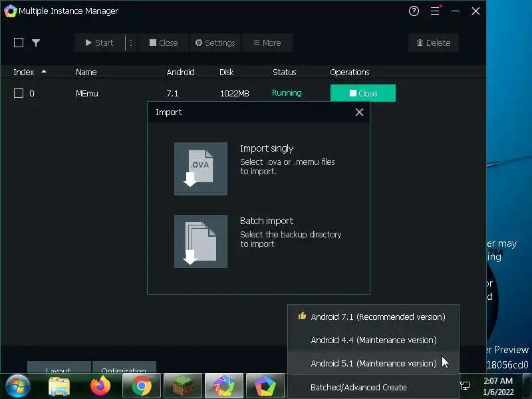Select Android 7.1 (Recommended version)
The image size is (532, 399).
pyautogui.click(x=373, y=317)
